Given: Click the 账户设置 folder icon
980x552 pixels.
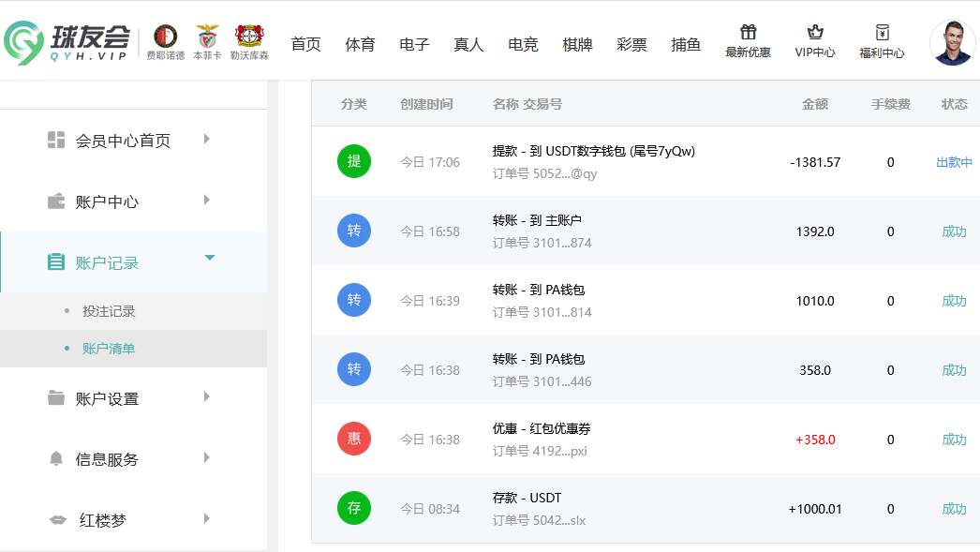Looking at the screenshot, I should 56,398.
